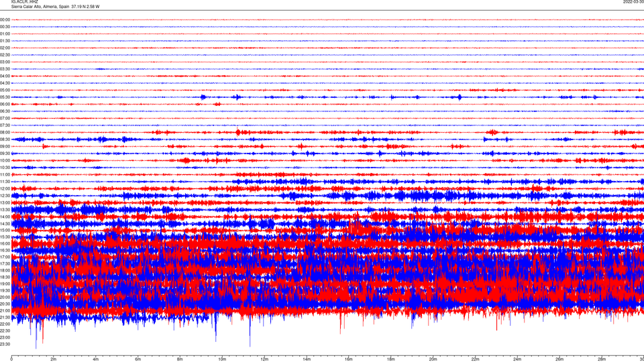Image resolution: width=644 pixels, height=362 pixels.
Task: Select the 09:30 row time label
Action: point(5,153)
